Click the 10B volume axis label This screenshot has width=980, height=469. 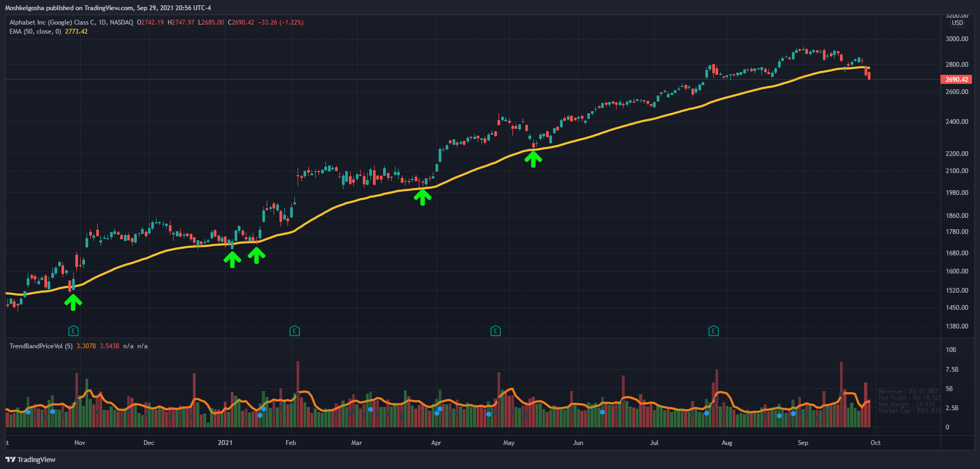pos(951,350)
